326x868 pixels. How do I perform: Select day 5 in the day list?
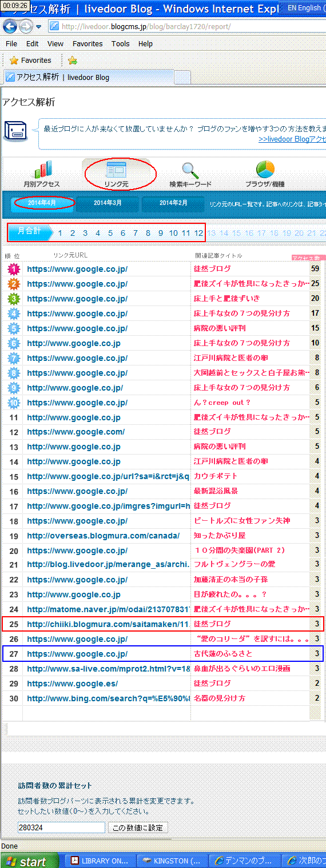110,233
